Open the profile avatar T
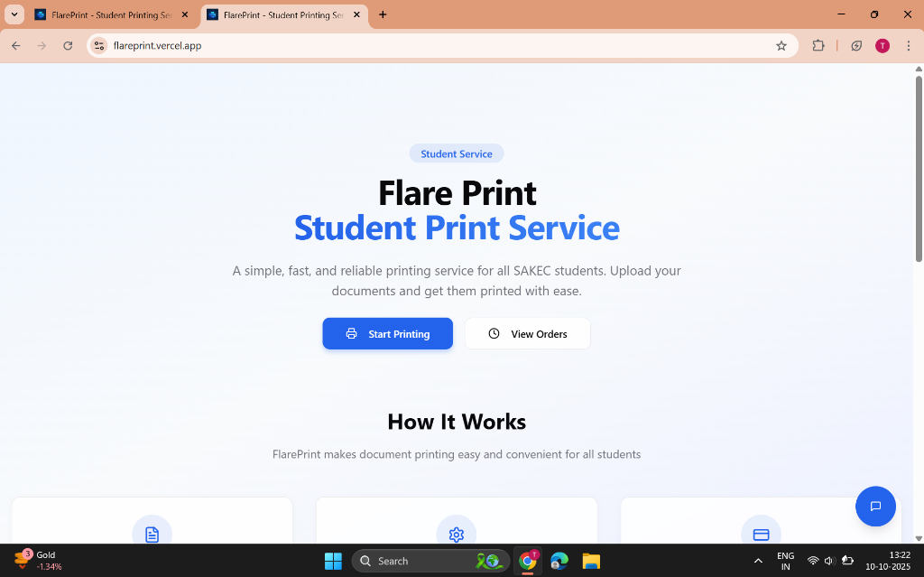Screen dimensions: 924x577 pyautogui.click(x=882, y=45)
